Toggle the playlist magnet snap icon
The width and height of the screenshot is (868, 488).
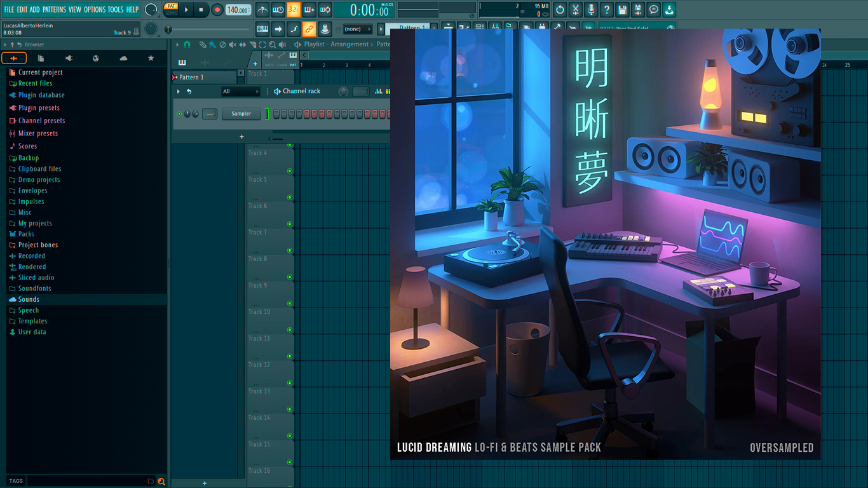(x=187, y=44)
